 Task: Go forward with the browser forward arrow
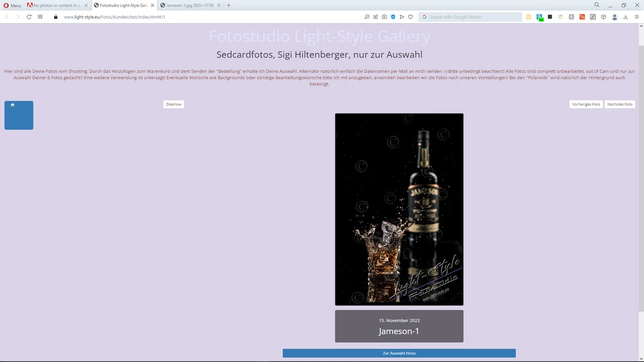(x=18, y=17)
